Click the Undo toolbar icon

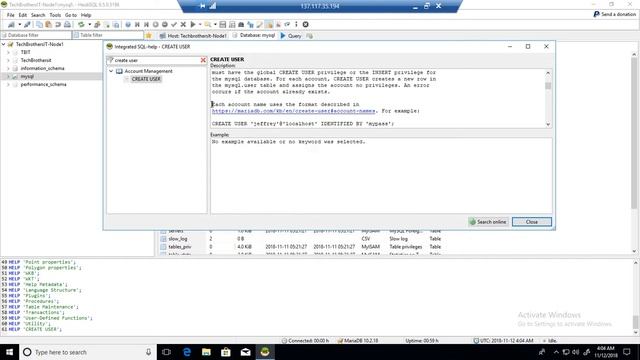58,24
